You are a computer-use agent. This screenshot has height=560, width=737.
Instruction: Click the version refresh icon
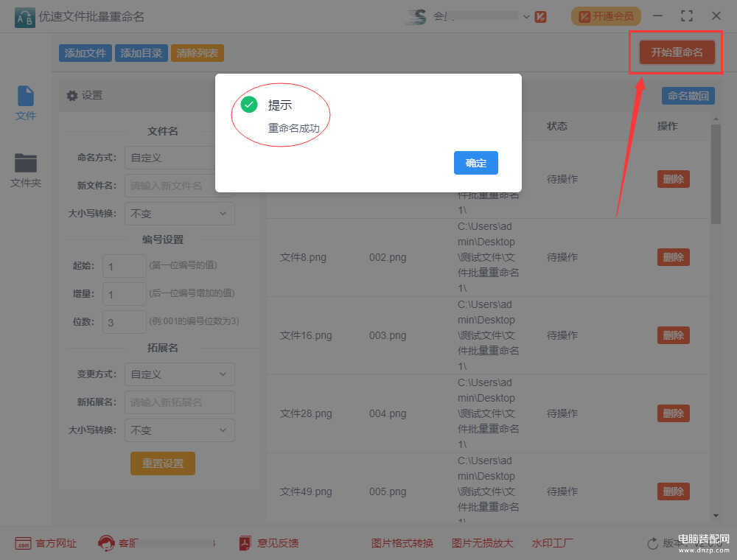pos(652,543)
